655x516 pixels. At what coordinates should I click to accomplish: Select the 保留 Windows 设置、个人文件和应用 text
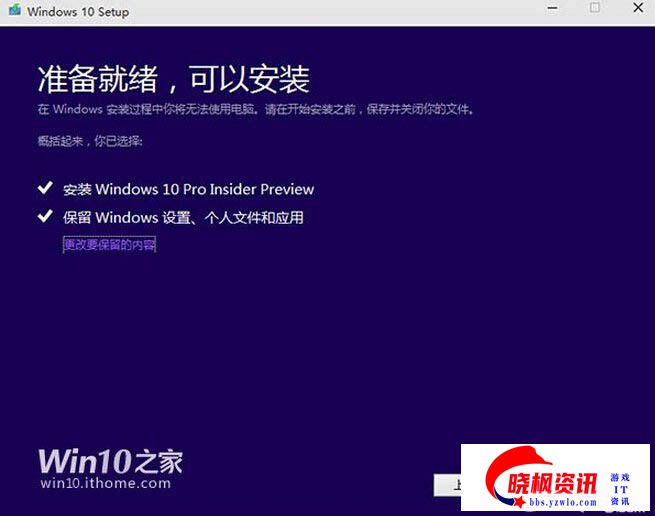click(183, 217)
